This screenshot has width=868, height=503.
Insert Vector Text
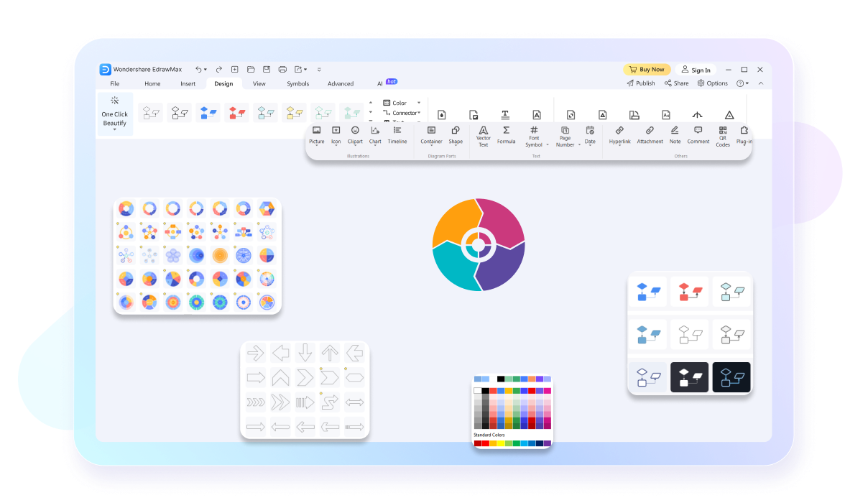point(484,136)
